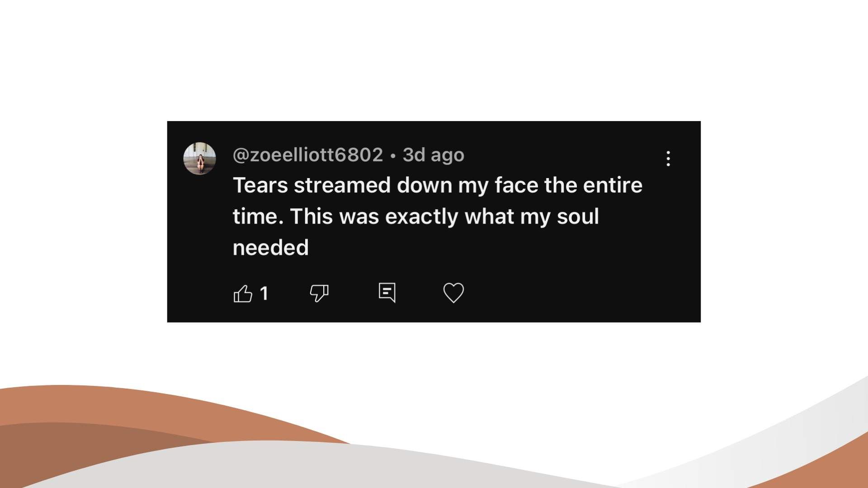
Task: Like the comment with thumbs up icon
Action: (x=243, y=294)
